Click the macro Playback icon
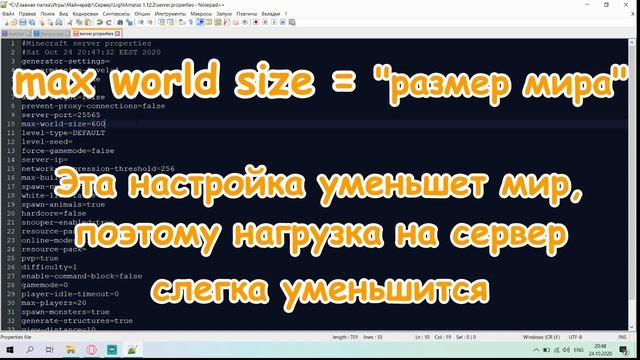 tap(274, 22)
